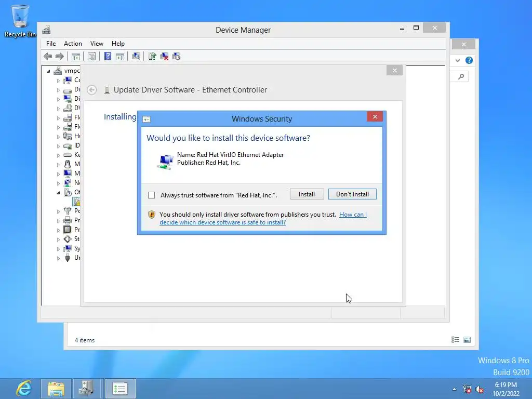Viewport: 532px width, 399px height.
Task: Select the Processors chip icon in tree
Action: coord(68,230)
